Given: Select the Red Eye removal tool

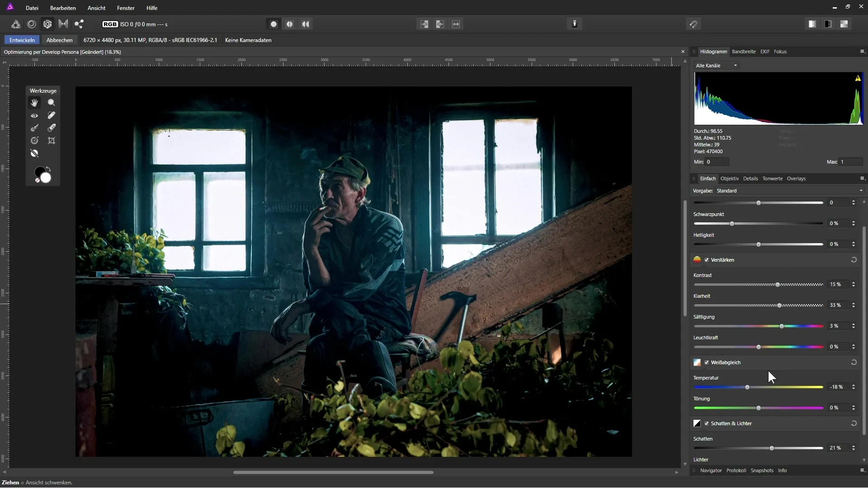Looking at the screenshot, I should [34, 116].
